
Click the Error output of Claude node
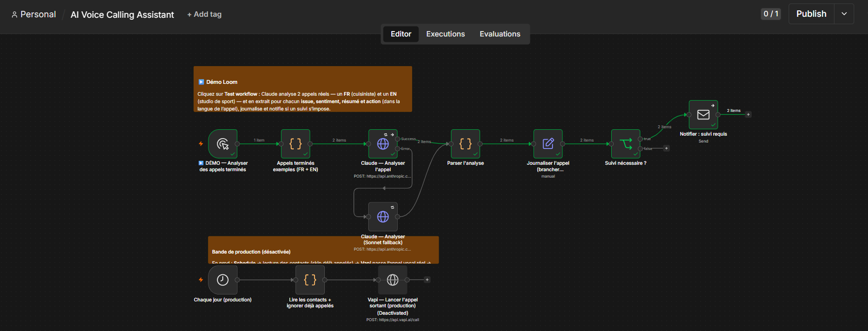tap(398, 148)
